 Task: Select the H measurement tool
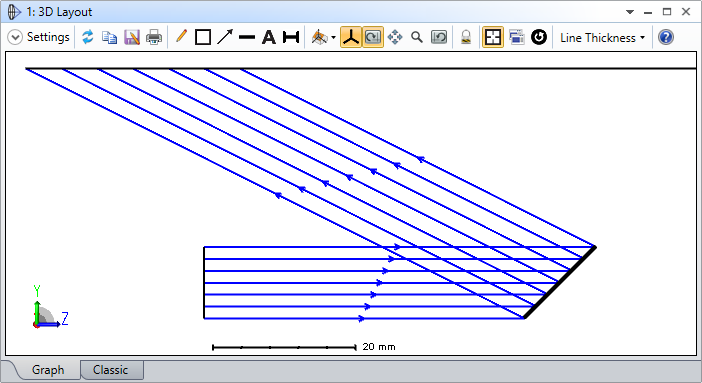click(x=291, y=37)
